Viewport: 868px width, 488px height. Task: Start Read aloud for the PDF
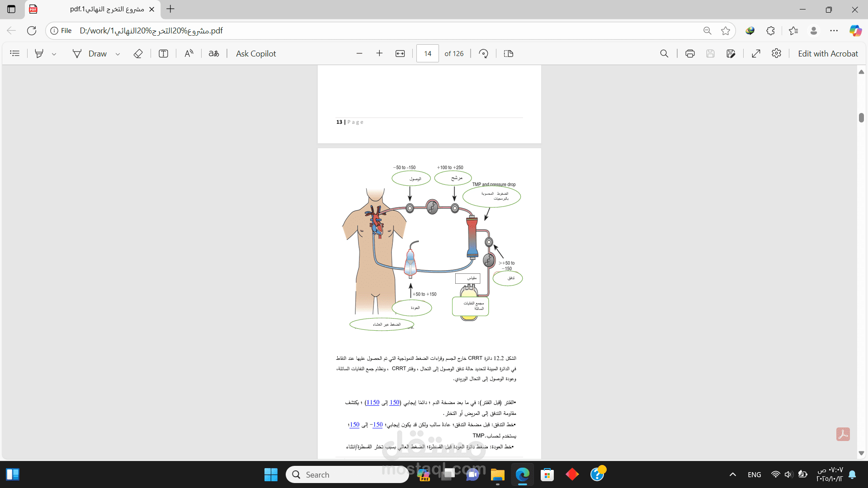coord(189,53)
